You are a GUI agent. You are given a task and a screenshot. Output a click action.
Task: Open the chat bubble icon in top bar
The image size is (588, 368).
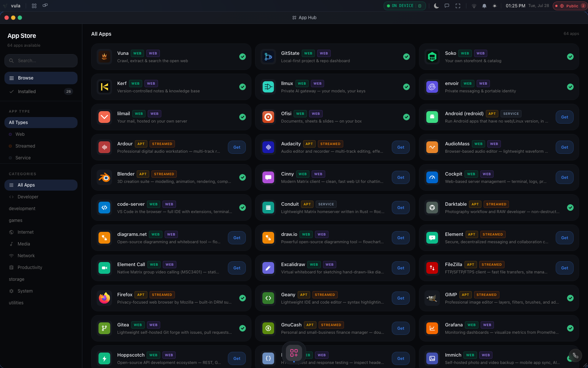click(x=447, y=6)
